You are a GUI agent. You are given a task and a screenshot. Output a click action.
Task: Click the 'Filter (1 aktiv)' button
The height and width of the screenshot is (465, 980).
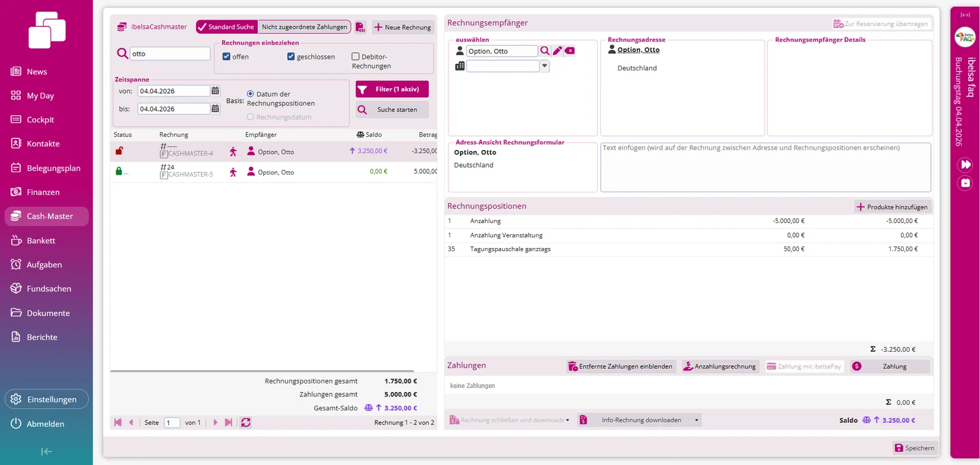tap(392, 89)
